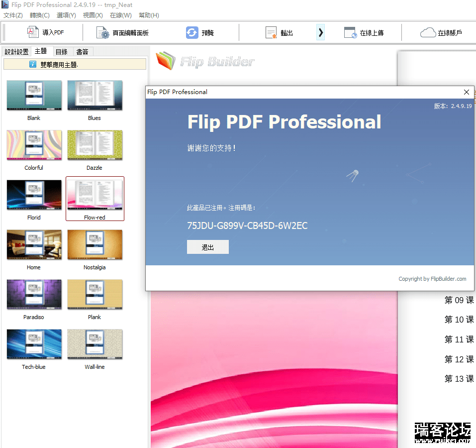Select the Plank theme thumbnail
Screen dimensions: 476x448
tap(95, 294)
